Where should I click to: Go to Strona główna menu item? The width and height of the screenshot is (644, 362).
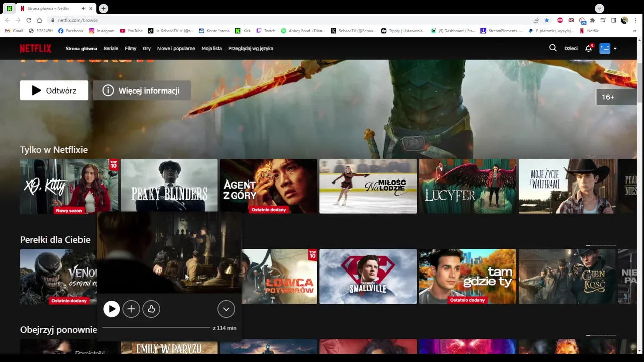81,49
